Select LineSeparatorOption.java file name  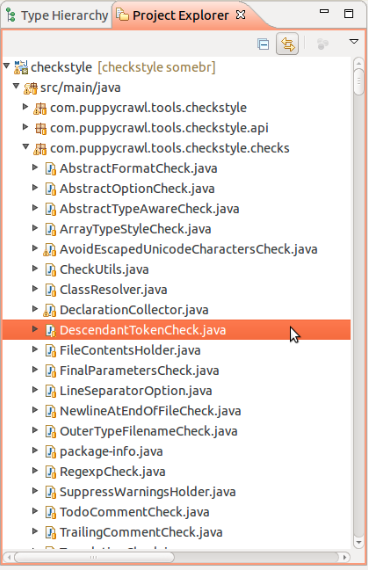(136, 391)
